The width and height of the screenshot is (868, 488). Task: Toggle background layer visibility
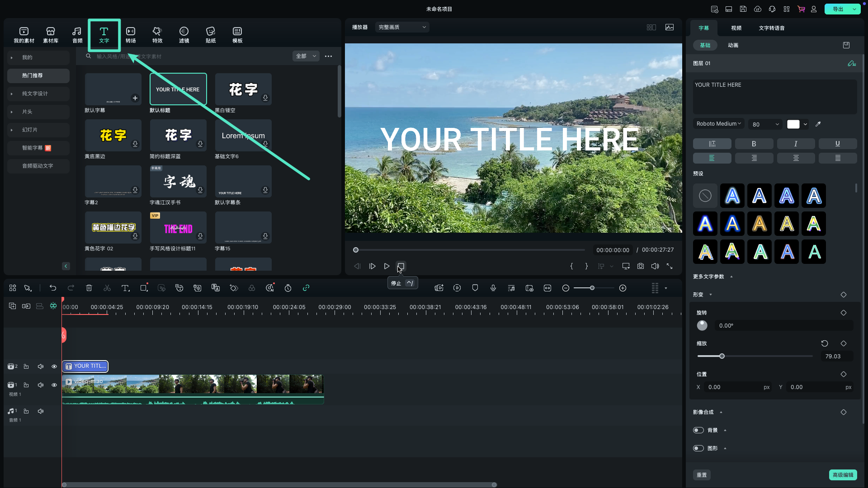(698, 430)
